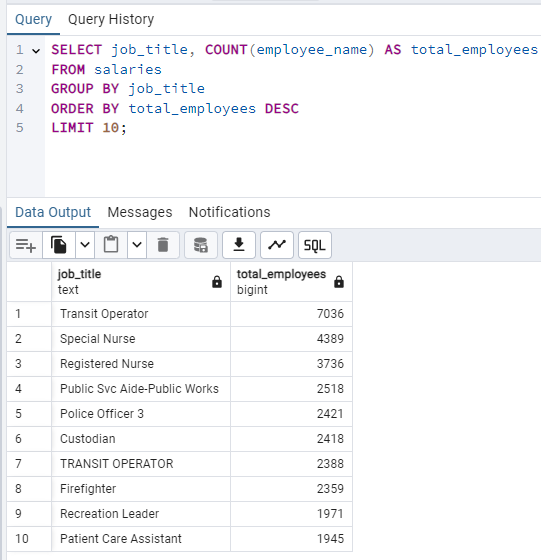Open the Notifications tab

[x=230, y=212]
